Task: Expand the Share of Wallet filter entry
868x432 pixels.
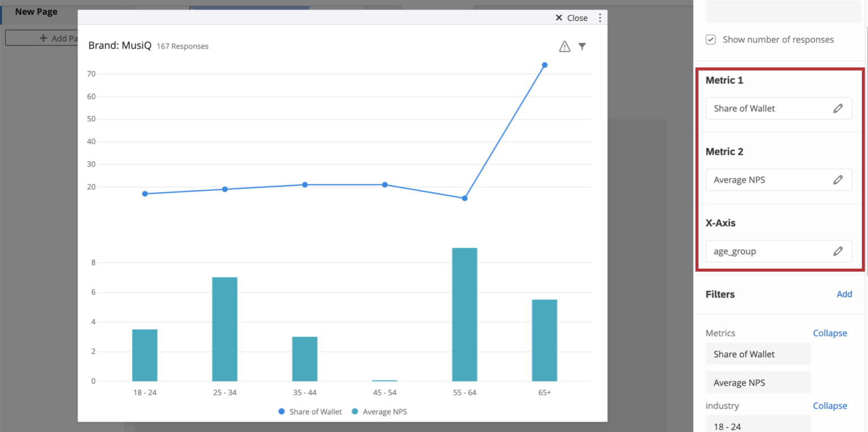Action: pos(758,353)
